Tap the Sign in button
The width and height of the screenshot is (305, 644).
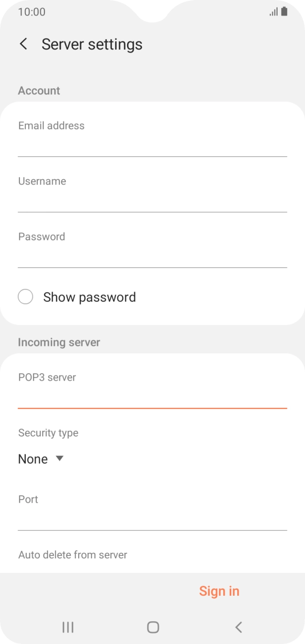tap(219, 591)
